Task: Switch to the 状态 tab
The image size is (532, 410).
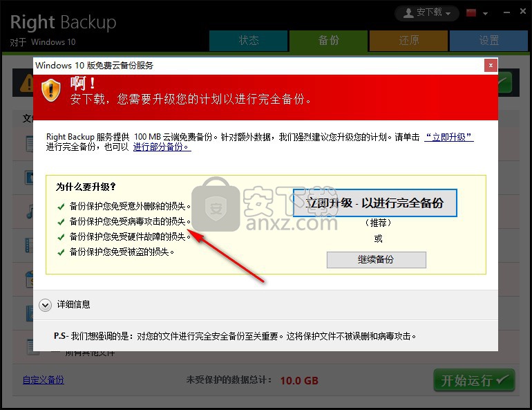Action: click(x=249, y=41)
